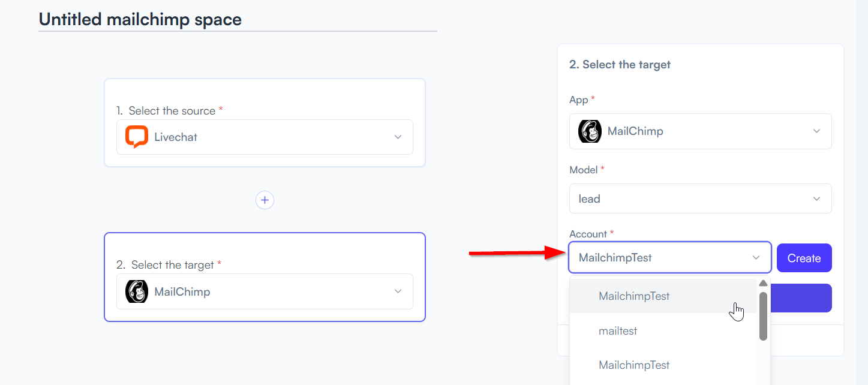Open the App MailChimp dropdown chevron
The image size is (868, 385).
pos(816,131)
